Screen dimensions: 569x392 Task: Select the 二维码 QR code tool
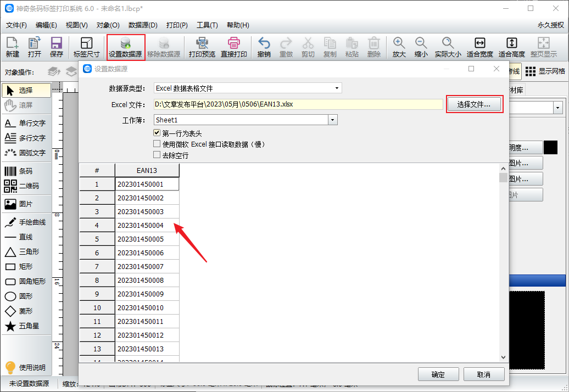(25, 186)
